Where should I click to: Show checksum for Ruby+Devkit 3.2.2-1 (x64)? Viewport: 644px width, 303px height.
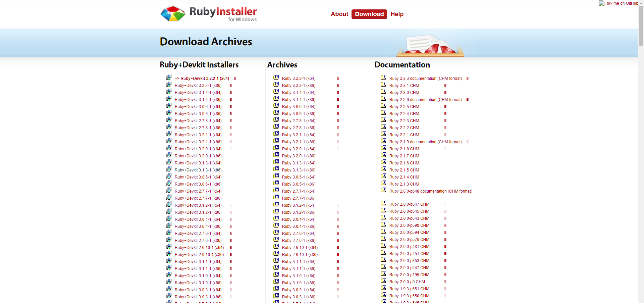point(235,79)
